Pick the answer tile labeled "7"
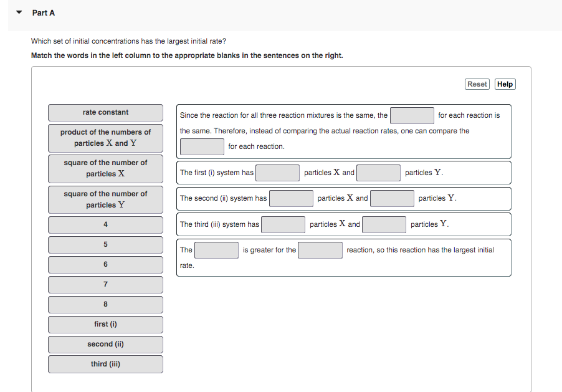This screenshot has width=562, height=392. [105, 284]
